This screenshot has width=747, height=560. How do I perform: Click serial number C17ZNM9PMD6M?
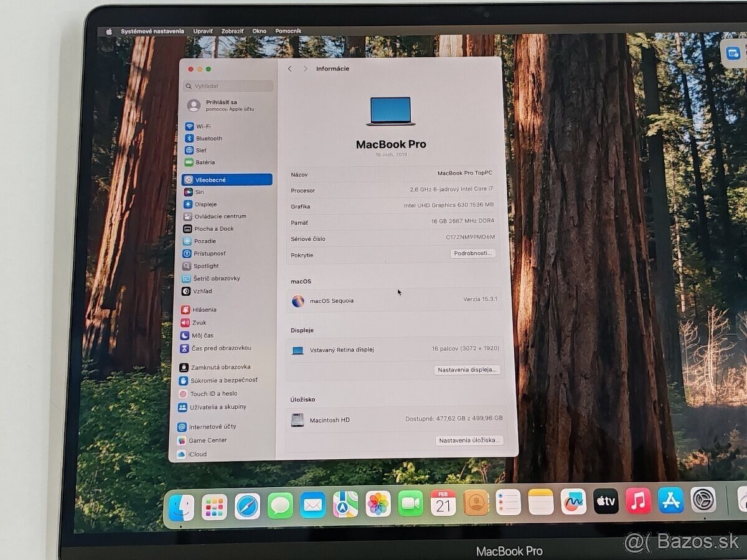[x=471, y=237]
